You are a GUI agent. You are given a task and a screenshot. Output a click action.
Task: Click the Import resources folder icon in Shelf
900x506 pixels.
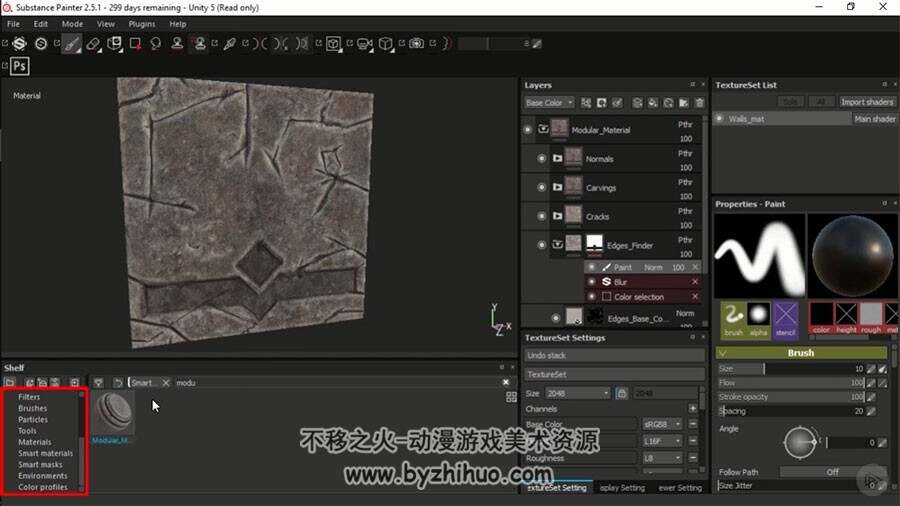pos(10,383)
